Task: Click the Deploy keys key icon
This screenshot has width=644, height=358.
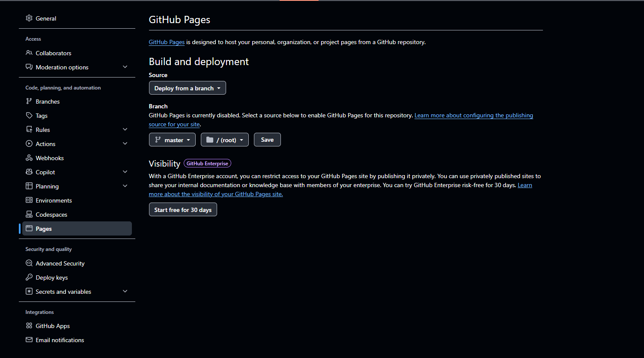Action: tap(29, 277)
